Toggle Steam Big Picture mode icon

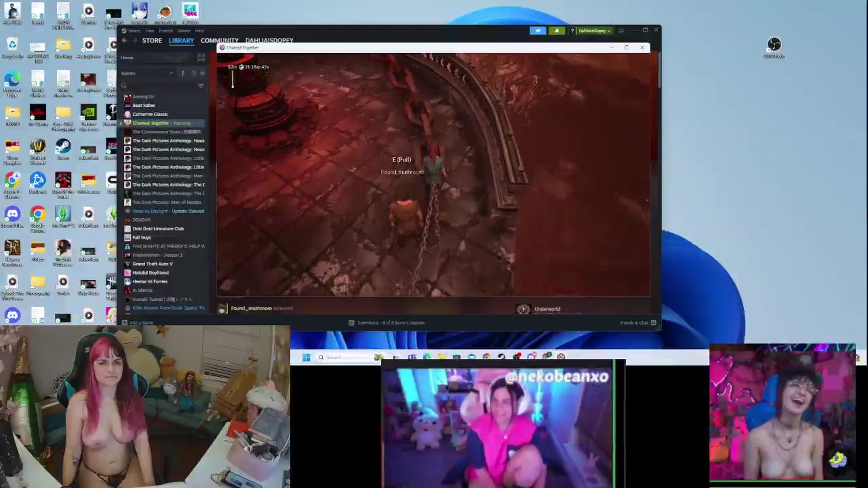(x=621, y=31)
